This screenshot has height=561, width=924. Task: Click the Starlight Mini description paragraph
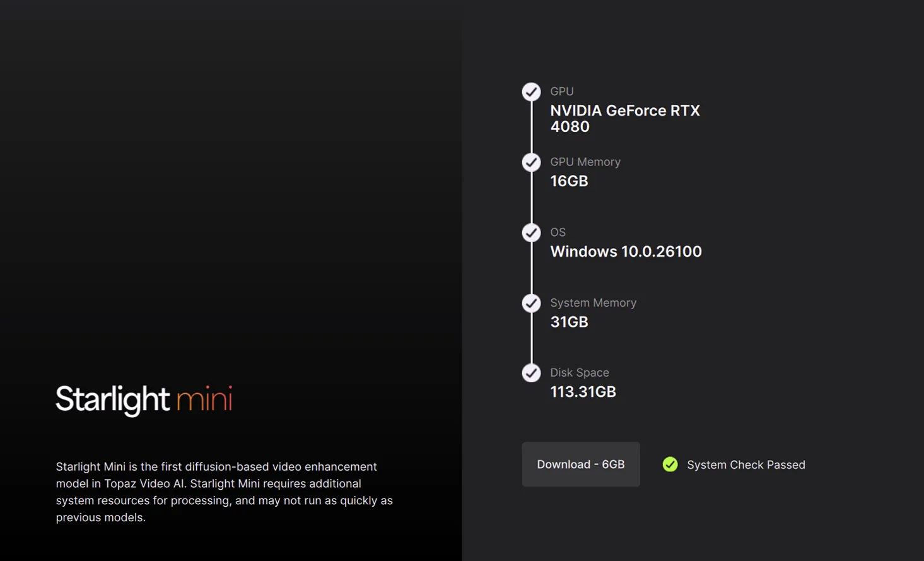[224, 492]
